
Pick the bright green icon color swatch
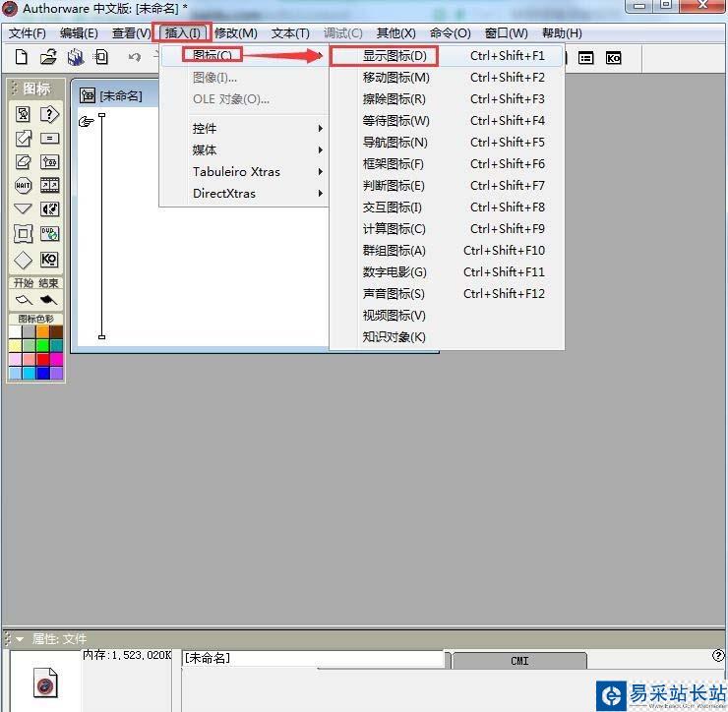42,345
